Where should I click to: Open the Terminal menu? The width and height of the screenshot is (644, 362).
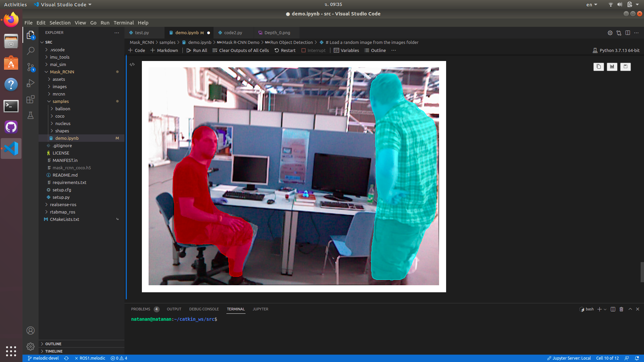pyautogui.click(x=123, y=23)
